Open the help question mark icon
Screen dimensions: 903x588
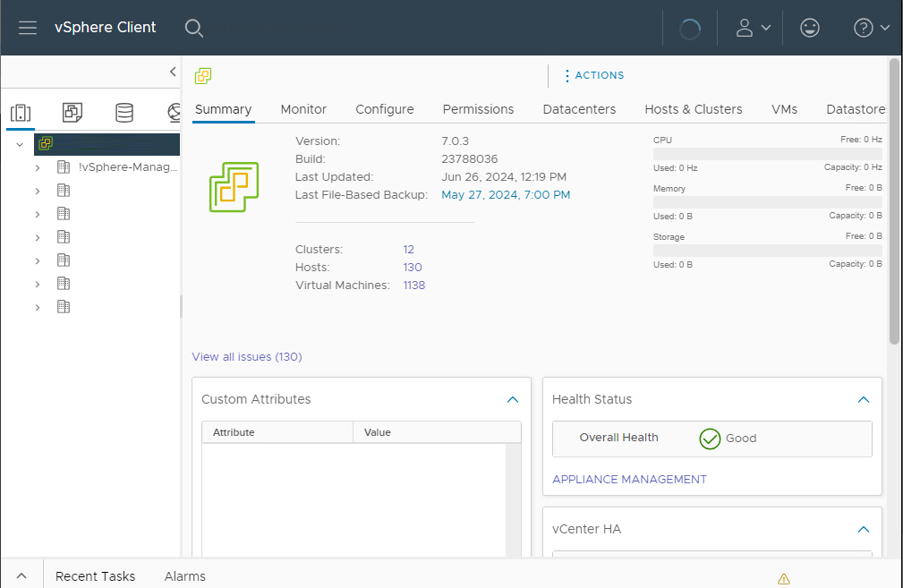tap(864, 28)
